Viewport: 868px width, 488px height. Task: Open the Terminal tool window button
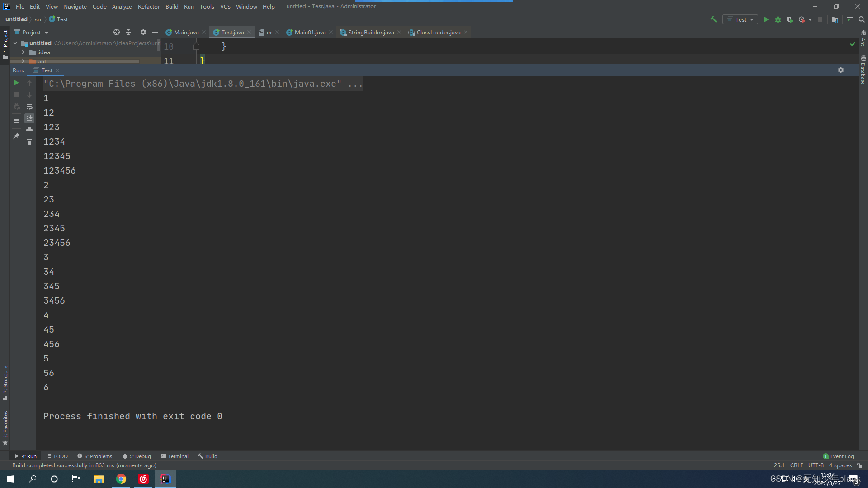click(175, 456)
